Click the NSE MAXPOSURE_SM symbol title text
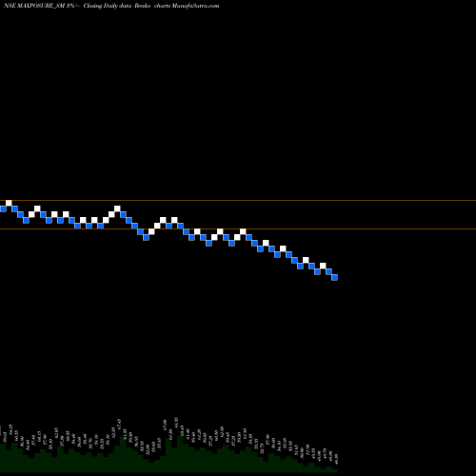This screenshot has width=476, height=476. pyautogui.click(x=34, y=6)
